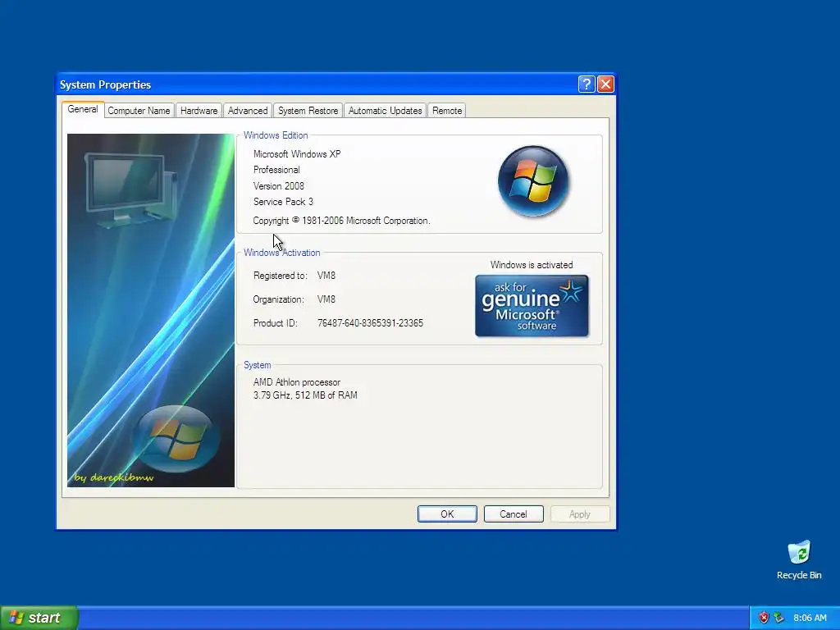Open the Hardware tab

(x=199, y=111)
